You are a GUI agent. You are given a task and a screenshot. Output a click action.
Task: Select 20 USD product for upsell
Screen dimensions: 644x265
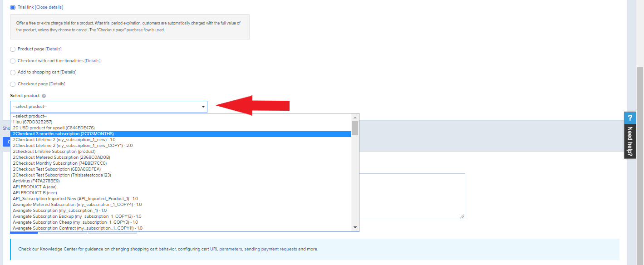tap(181, 128)
